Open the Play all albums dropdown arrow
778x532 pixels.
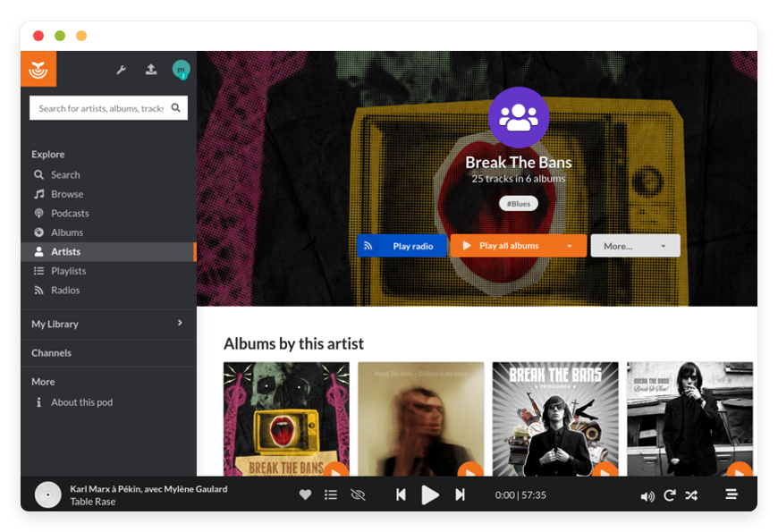[570, 246]
